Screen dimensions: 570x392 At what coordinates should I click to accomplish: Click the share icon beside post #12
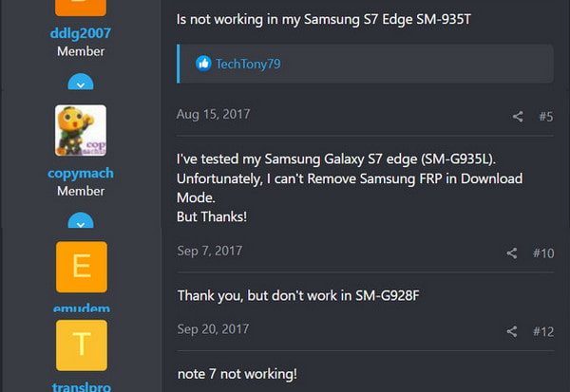[x=512, y=331]
